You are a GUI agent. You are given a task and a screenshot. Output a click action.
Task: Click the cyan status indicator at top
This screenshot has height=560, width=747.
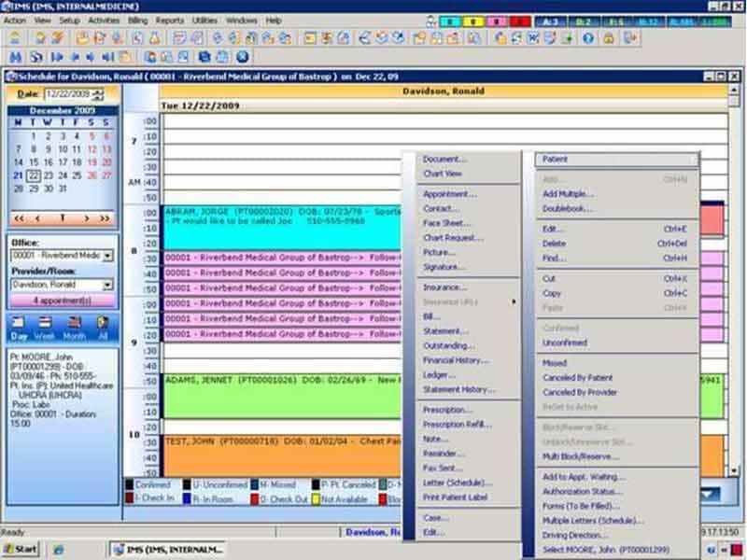coord(450,21)
